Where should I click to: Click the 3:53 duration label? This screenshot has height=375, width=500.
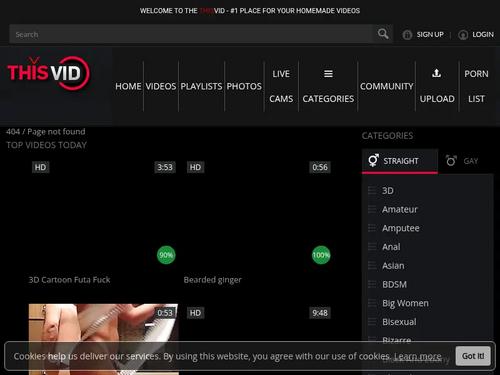165,167
